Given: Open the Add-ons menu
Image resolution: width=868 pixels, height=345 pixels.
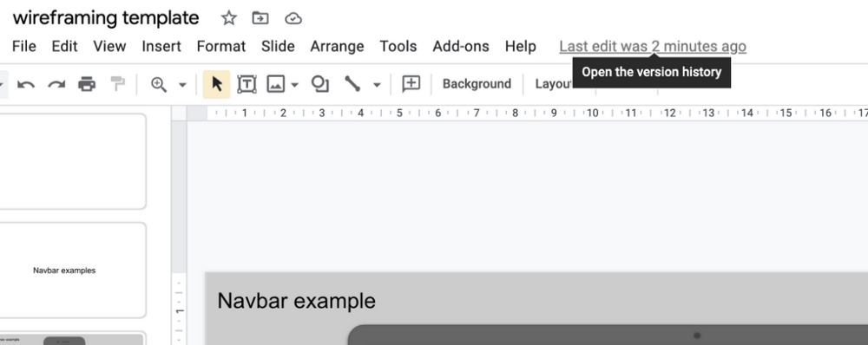Looking at the screenshot, I should 461,47.
